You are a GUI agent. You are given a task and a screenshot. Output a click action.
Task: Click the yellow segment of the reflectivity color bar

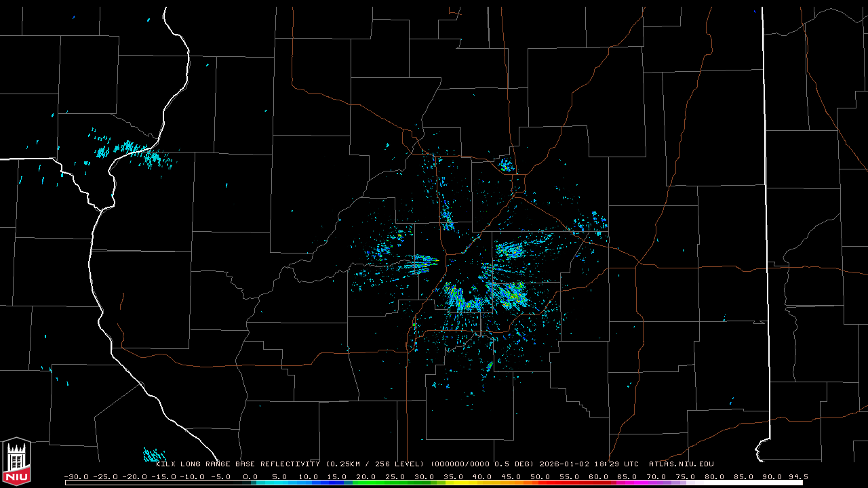pos(468,483)
